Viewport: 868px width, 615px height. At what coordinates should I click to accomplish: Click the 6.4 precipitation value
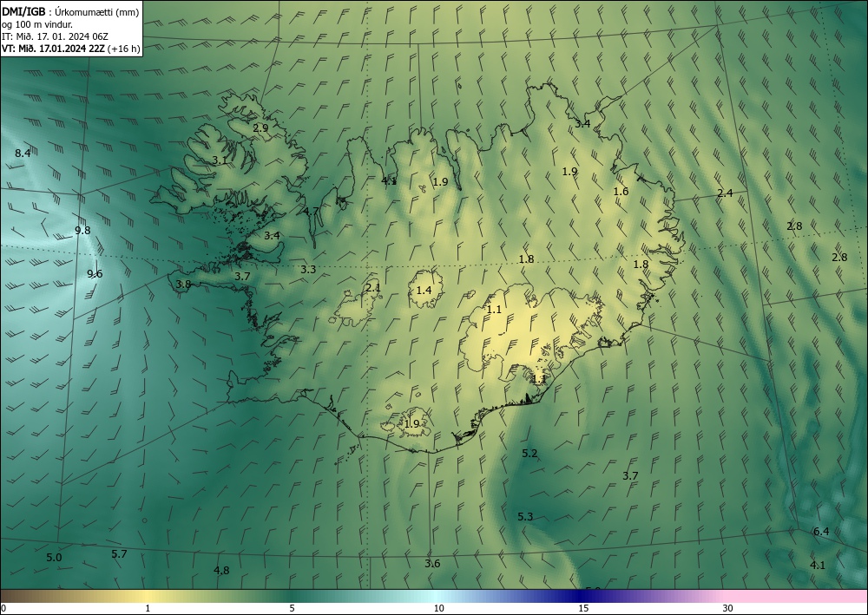[x=821, y=532]
